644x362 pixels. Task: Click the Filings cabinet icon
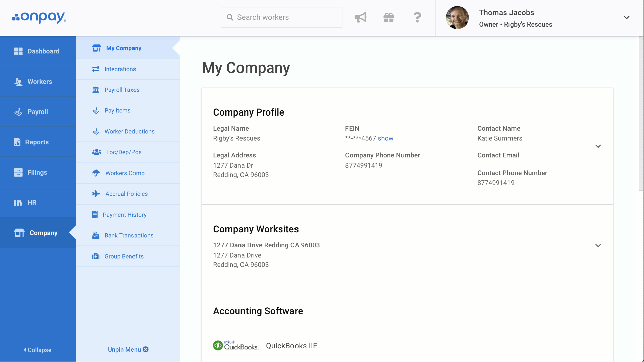[18, 172]
